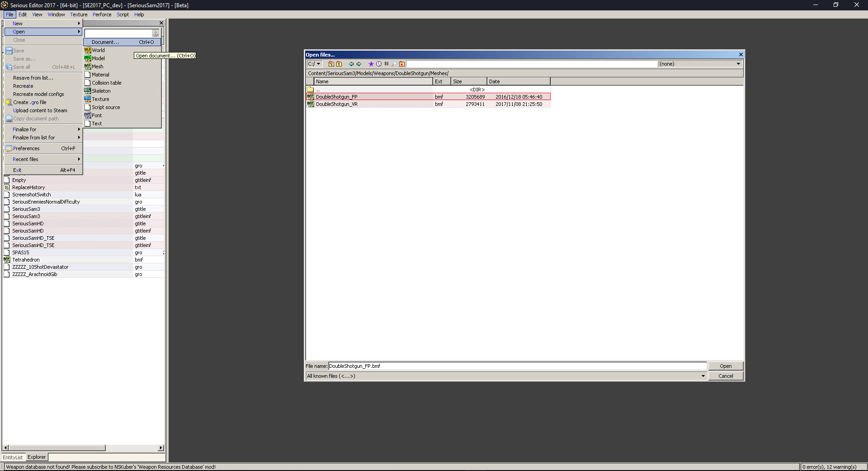The width and height of the screenshot is (868, 471).
Task: Expand the Recent files submenu
Action: pyautogui.click(x=43, y=159)
